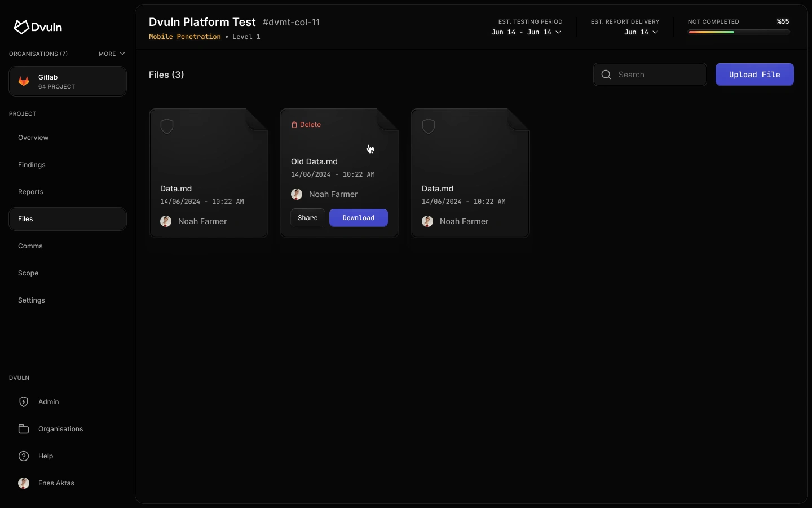Download the Old Data.md file
The width and height of the screenshot is (812, 508).
click(x=359, y=218)
